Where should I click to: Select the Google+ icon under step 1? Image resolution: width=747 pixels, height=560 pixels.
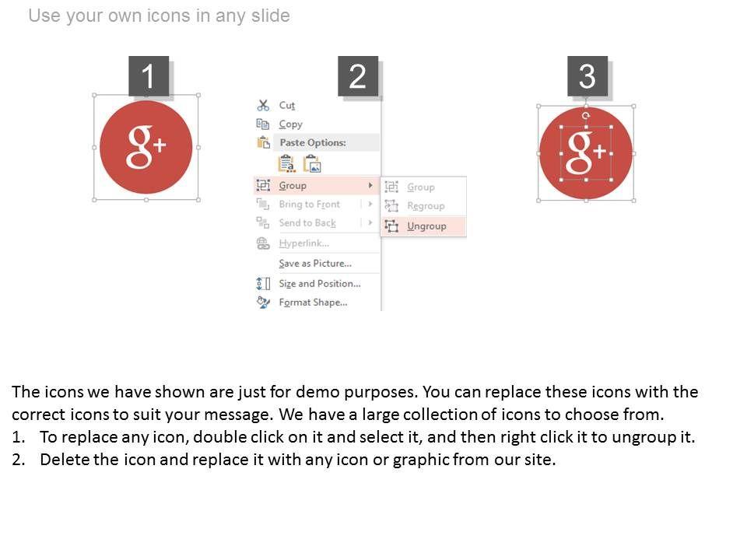(146, 147)
